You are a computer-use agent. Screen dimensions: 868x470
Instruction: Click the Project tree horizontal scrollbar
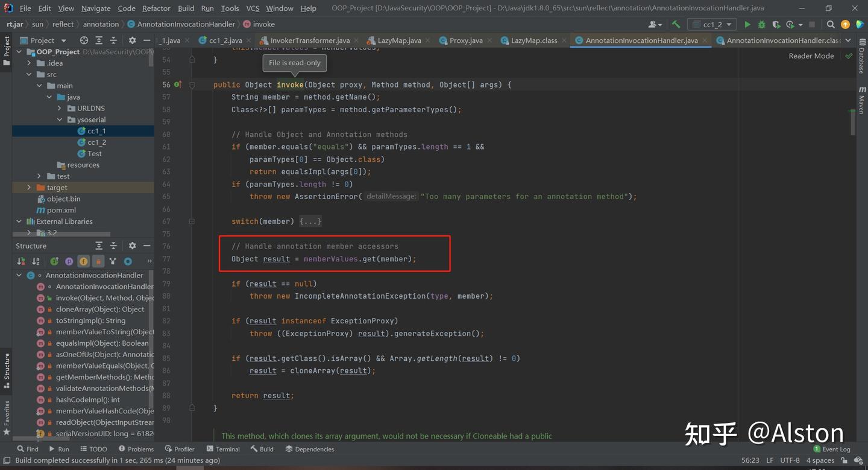pyautogui.click(x=62, y=234)
